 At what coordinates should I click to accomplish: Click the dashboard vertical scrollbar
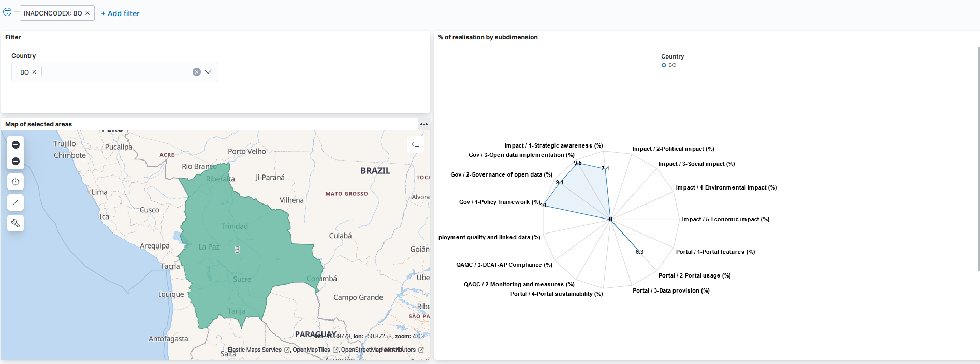(x=978, y=155)
